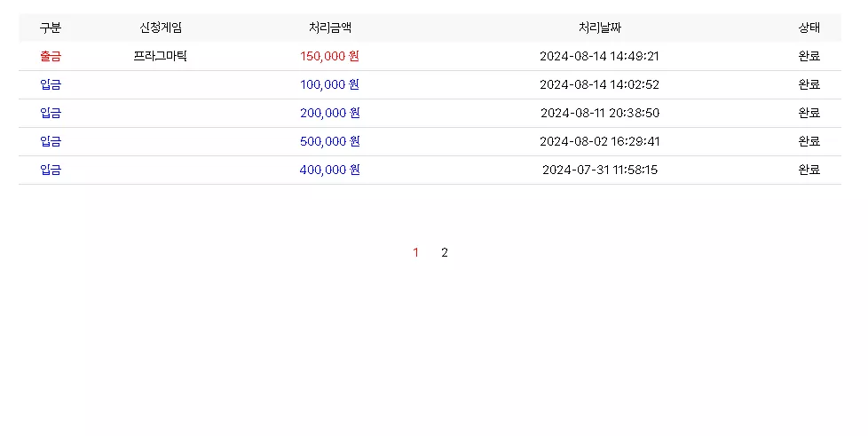Click the 150,000 원 withdrawal amount
This screenshot has height=436, width=868.
(x=330, y=56)
